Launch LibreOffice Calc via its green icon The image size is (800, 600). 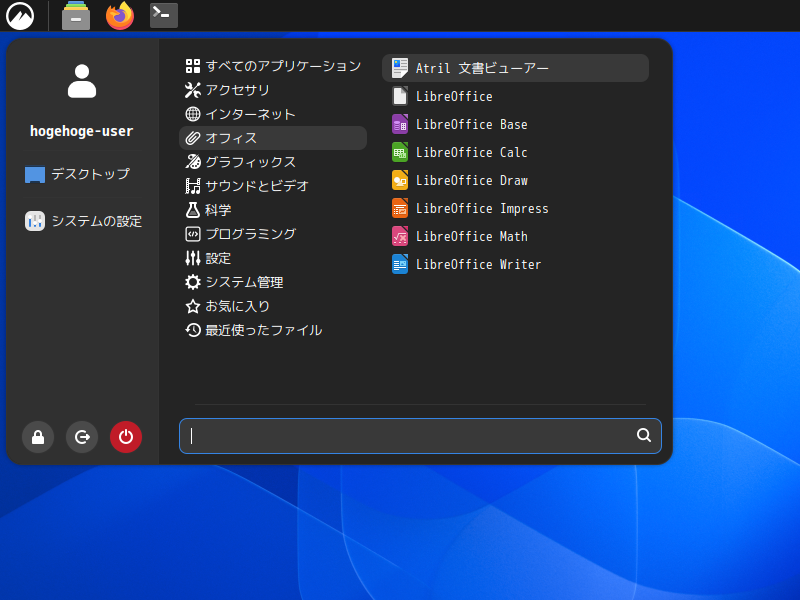399,152
